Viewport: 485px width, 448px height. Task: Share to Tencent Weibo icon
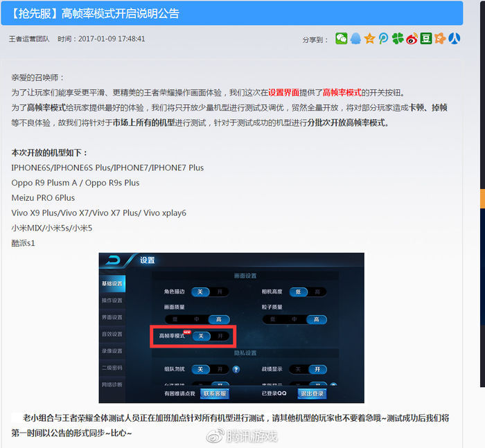(383, 39)
